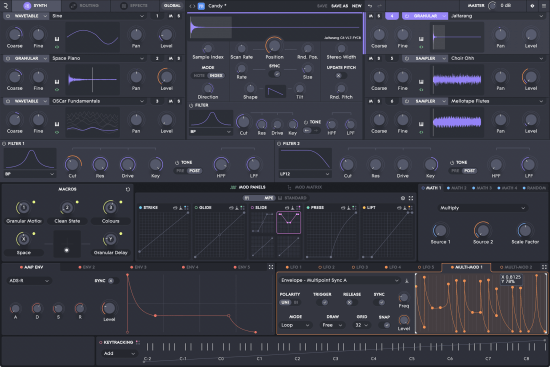Image resolution: width=550 pixels, height=367 pixels.
Task: Click the preset browser arrows beside Candy
Action: click(x=192, y=6)
